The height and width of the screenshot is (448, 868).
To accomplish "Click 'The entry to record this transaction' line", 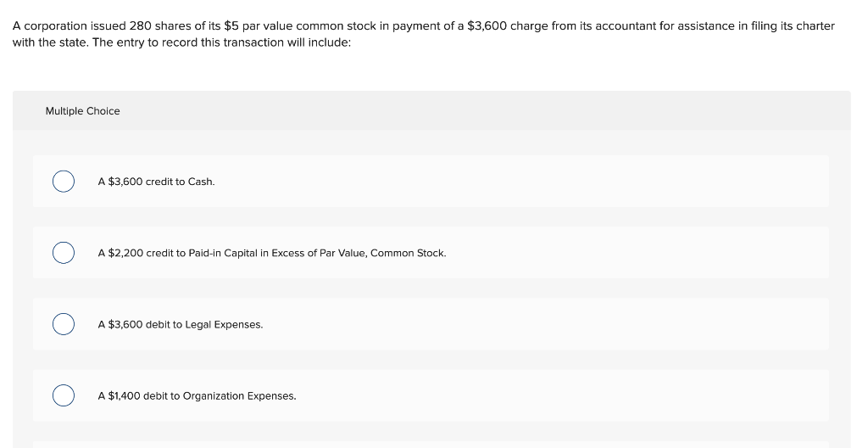I will (x=221, y=42).
